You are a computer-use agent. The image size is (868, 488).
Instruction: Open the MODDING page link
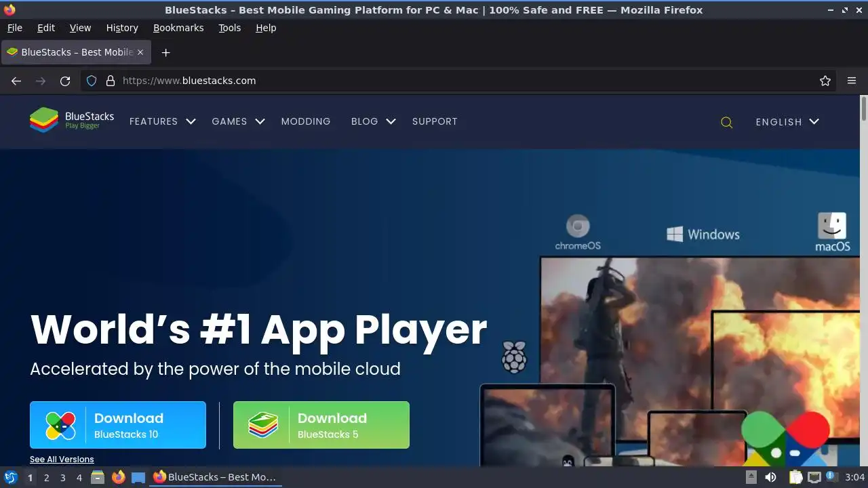pyautogui.click(x=306, y=121)
